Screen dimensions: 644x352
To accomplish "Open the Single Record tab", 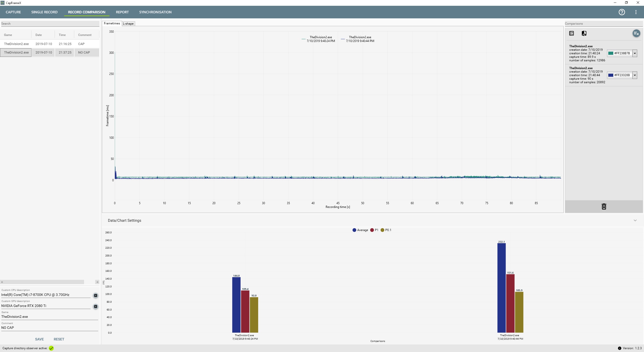I will click(x=44, y=12).
